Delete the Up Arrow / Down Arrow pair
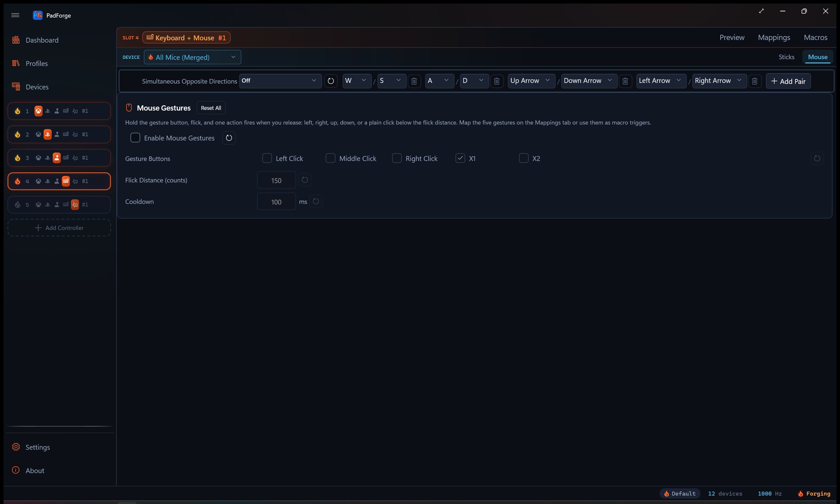This screenshot has height=504, width=840. point(625,81)
